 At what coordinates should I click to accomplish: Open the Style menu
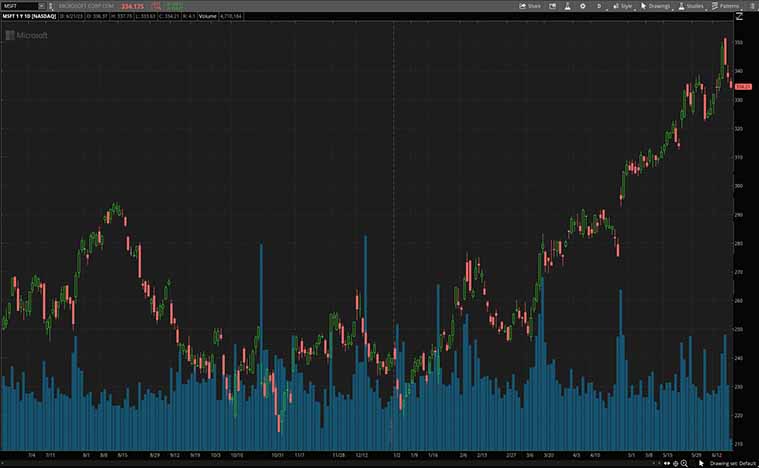point(623,6)
